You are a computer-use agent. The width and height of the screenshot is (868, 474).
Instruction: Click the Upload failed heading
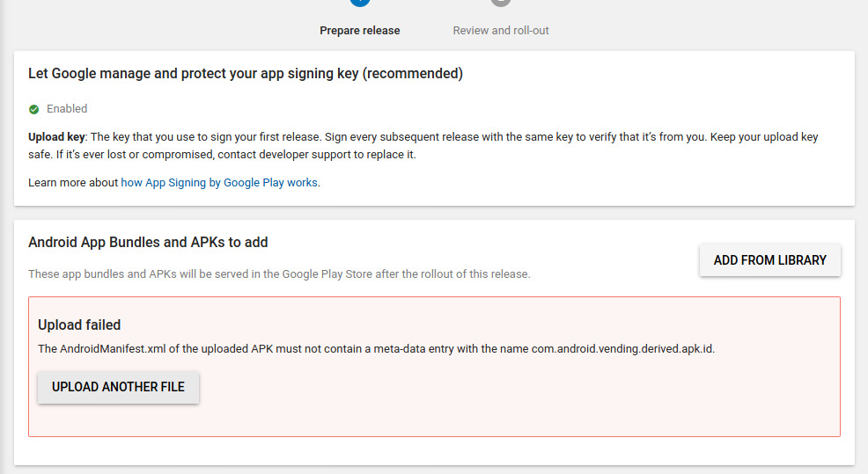coord(79,325)
